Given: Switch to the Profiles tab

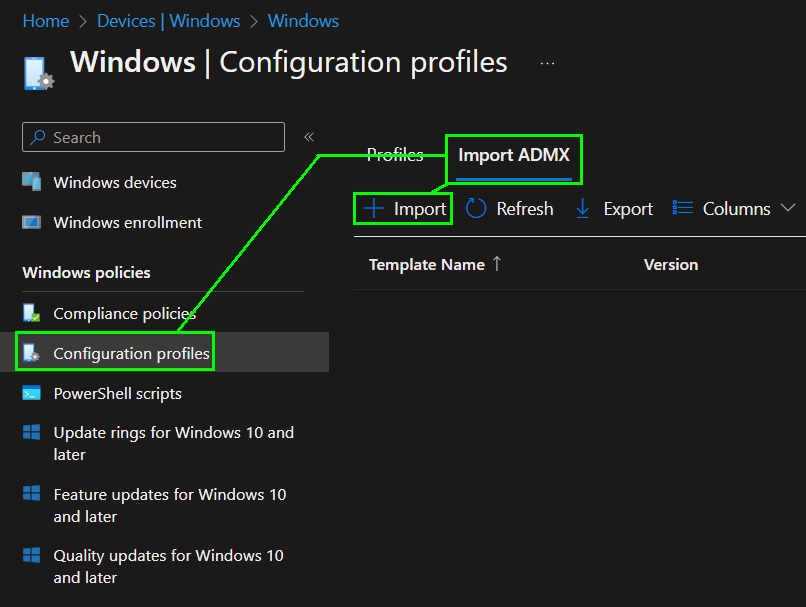Looking at the screenshot, I should [394, 155].
